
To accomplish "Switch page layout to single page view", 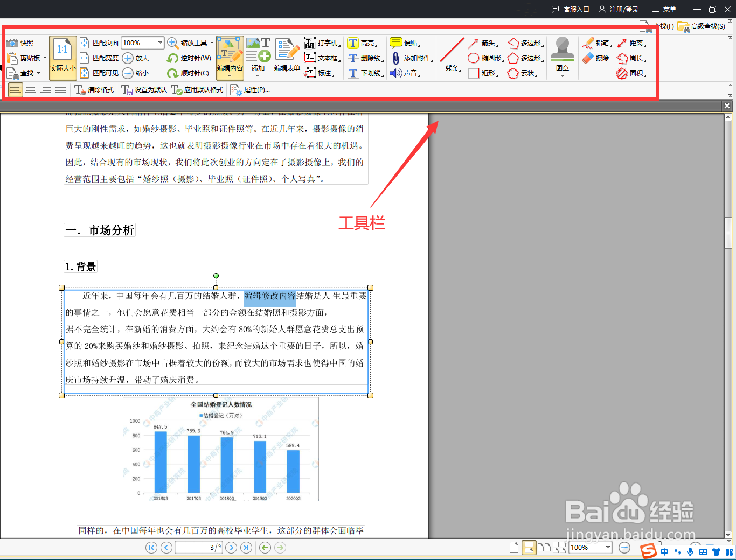I will (x=513, y=547).
